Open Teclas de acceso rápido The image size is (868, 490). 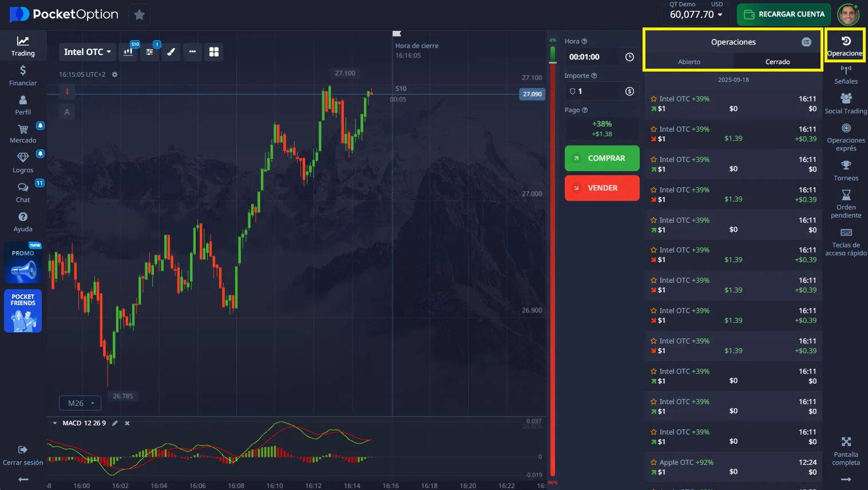click(x=846, y=242)
